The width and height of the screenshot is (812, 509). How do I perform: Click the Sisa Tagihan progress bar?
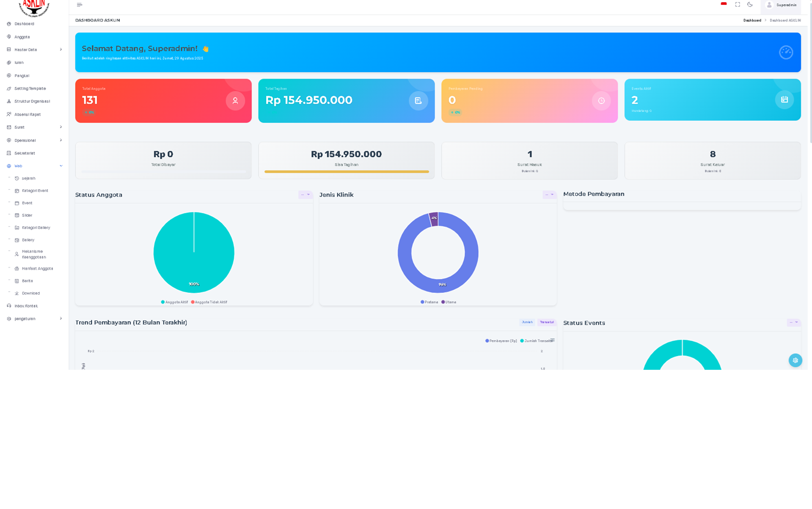(x=347, y=172)
